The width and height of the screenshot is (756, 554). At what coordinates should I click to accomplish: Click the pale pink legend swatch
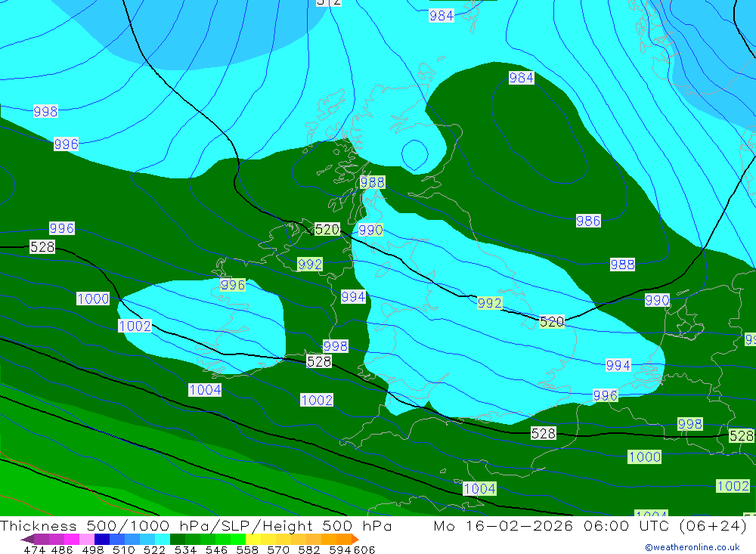tap(87, 539)
